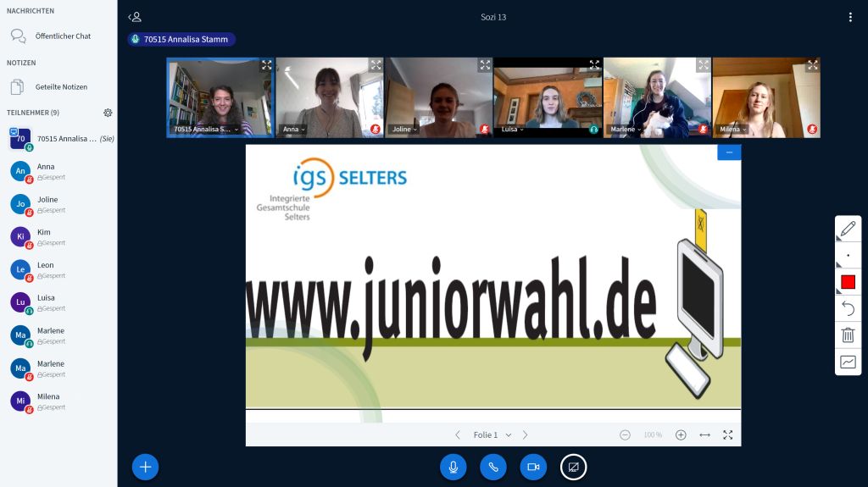
Task: Fullscreen Luisa's webcam video
Action: pyautogui.click(x=594, y=65)
